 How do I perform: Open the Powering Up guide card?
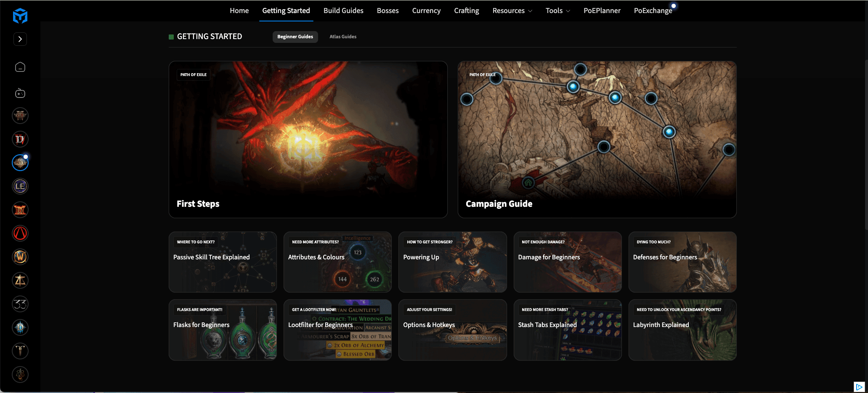pyautogui.click(x=452, y=262)
